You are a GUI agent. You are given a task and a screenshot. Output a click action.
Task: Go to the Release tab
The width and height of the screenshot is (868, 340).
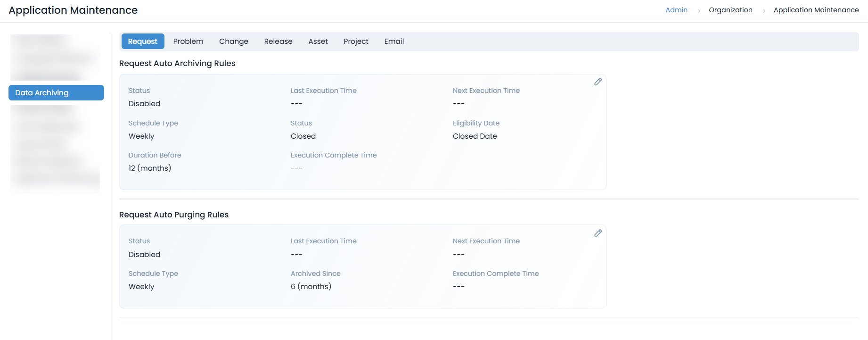[x=278, y=41]
